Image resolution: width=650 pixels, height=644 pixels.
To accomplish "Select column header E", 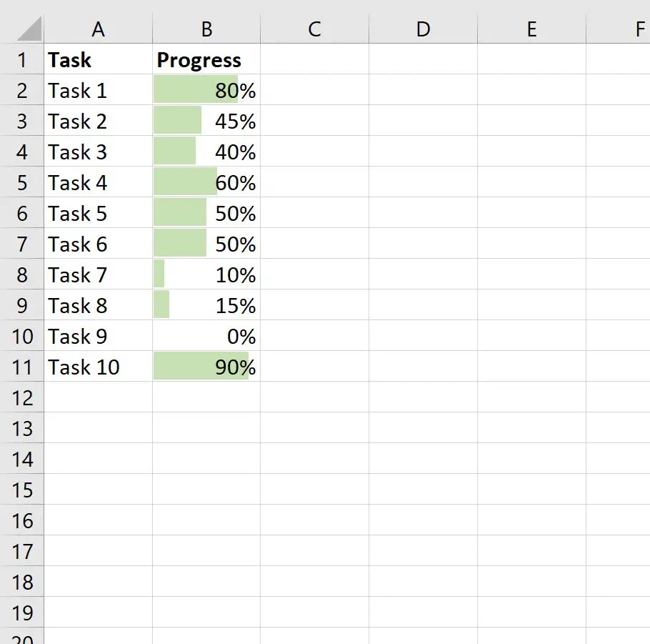I will click(531, 29).
